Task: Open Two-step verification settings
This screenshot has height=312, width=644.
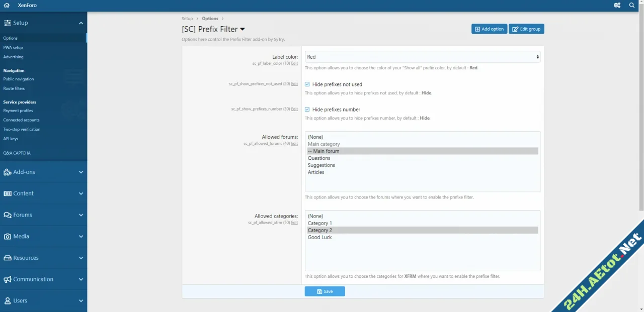Action: (x=21, y=129)
